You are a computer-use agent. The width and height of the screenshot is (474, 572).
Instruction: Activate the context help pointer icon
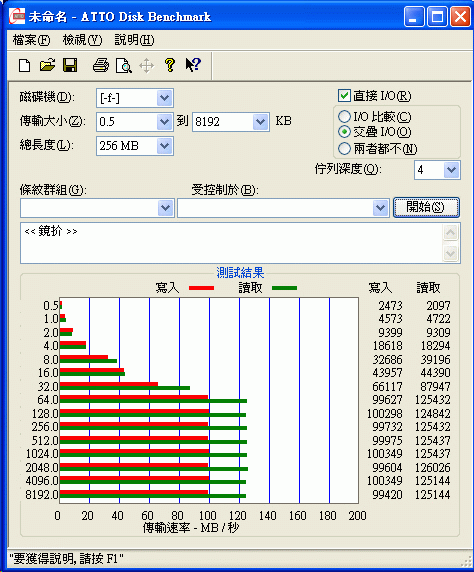193,65
